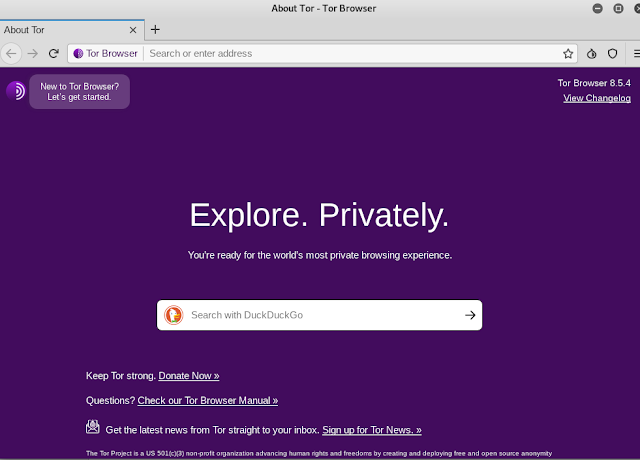The height and width of the screenshot is (460, 640).
Task: Go forward with the forward arrow button
Action: coord(33,53)
